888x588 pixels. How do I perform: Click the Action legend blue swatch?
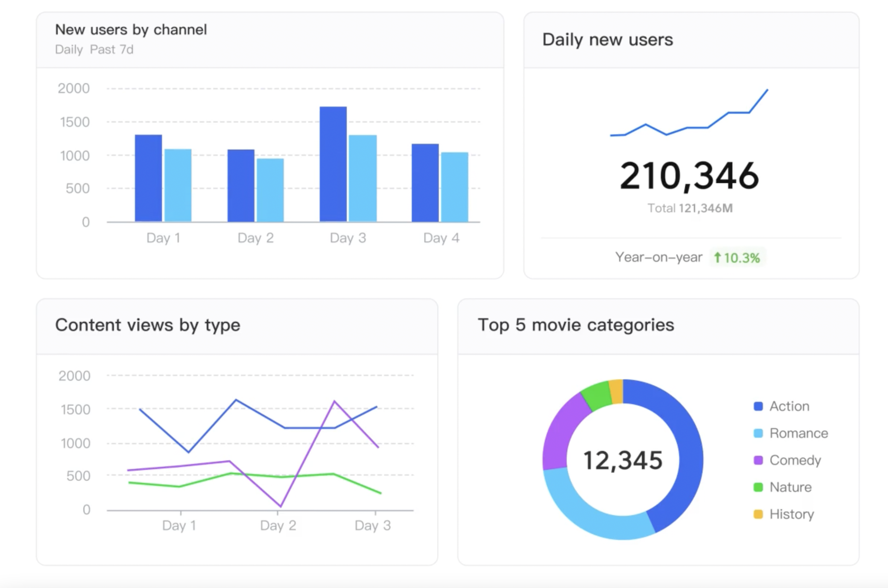[x=758, y=406]
